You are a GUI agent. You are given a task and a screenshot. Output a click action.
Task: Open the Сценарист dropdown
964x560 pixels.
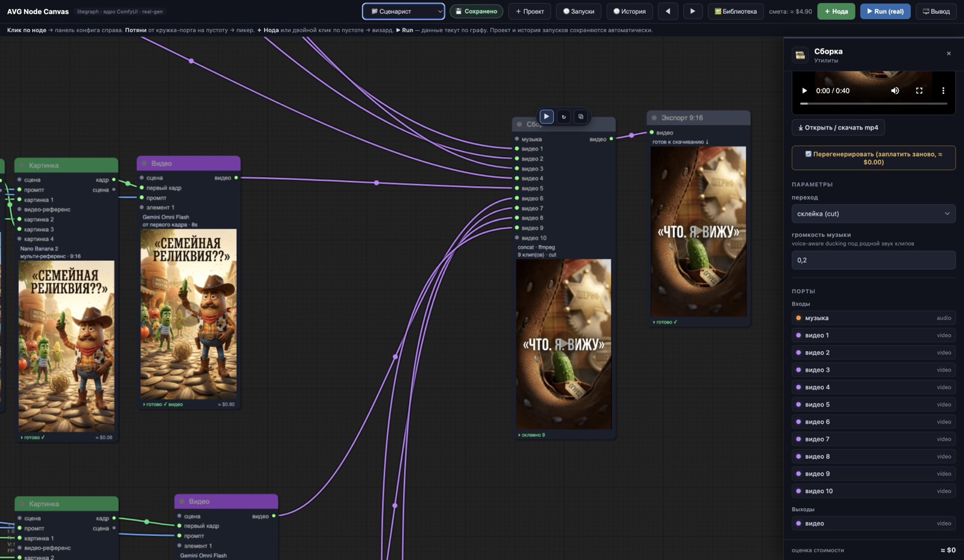[404, 11]
